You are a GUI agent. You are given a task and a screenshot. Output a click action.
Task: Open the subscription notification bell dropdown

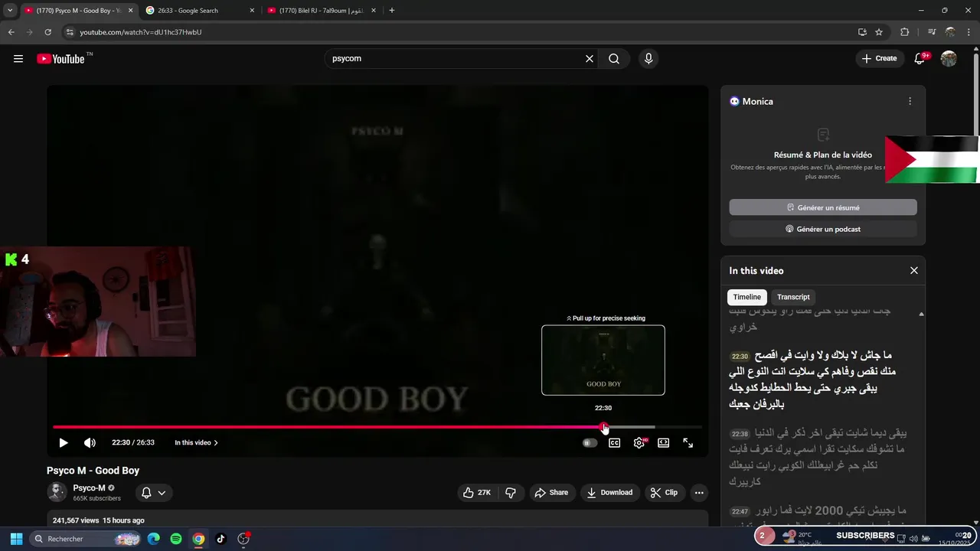[154, 493]
